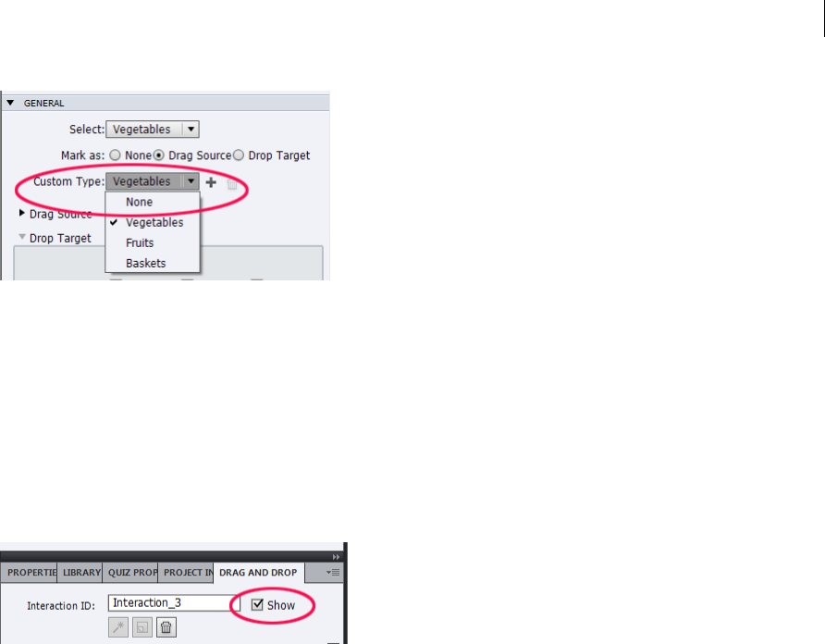Open the Select Vegetables dropdown
Screen dimensions: 825x644
click(153, 129)
